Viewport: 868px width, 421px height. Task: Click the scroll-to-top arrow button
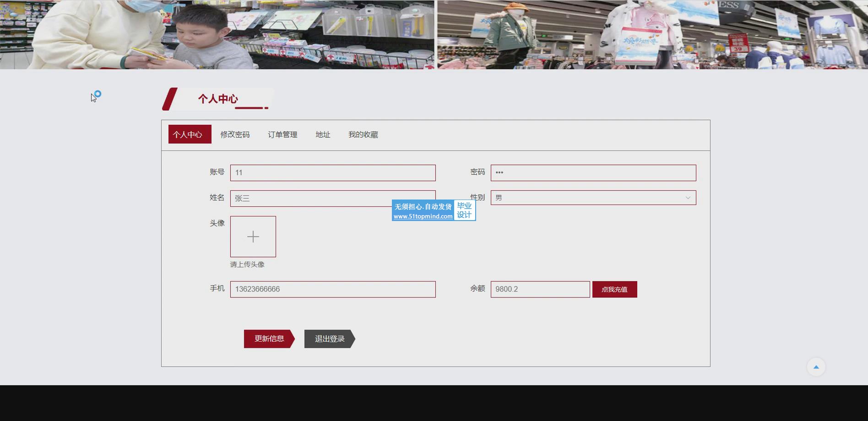[x=815, y=367]
